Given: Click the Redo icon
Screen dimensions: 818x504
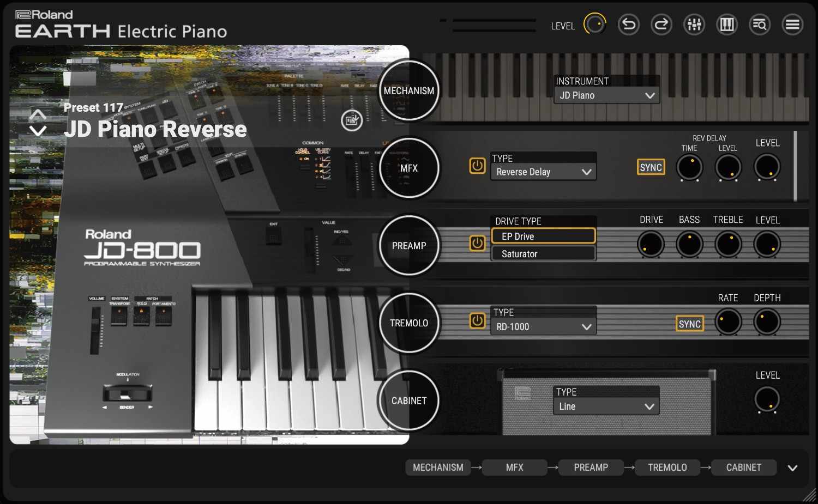Looking at the screenshot, I should (661, 25).
